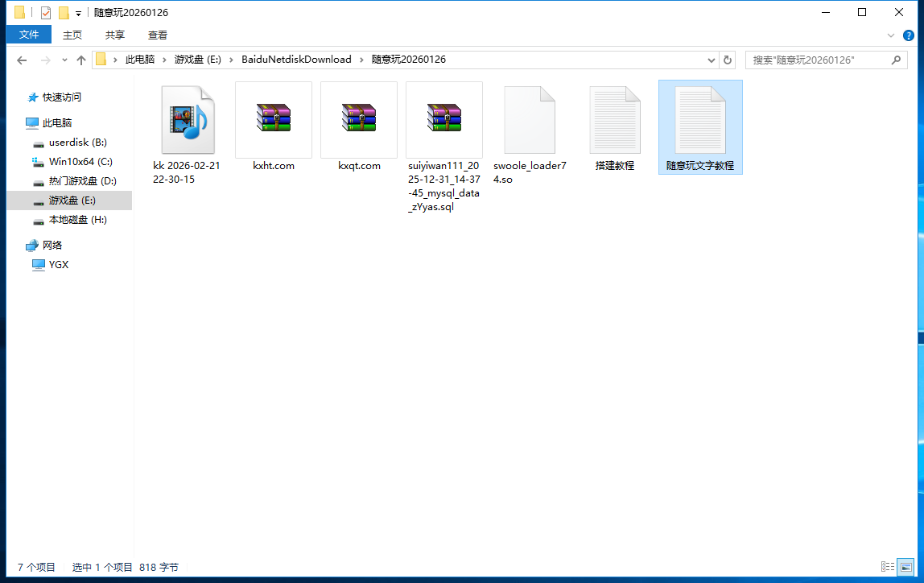
Task: Switch to details view in status bar
Action: click(x=887, y=567)
